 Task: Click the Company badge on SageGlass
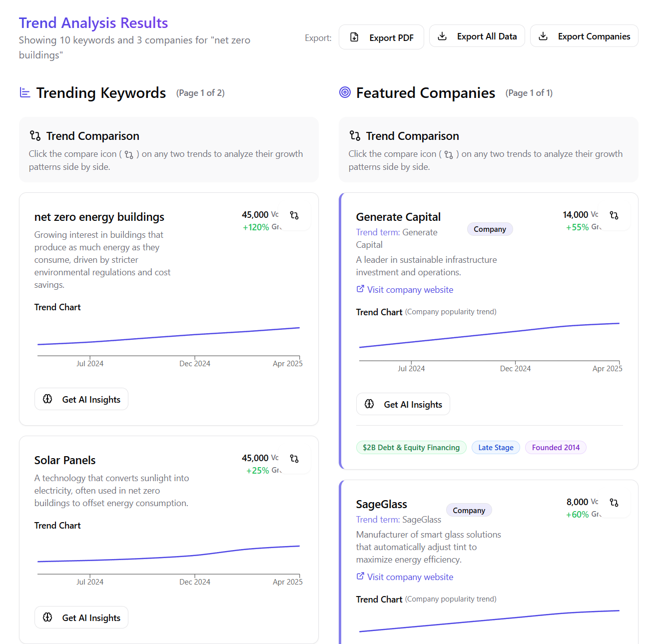469,511
